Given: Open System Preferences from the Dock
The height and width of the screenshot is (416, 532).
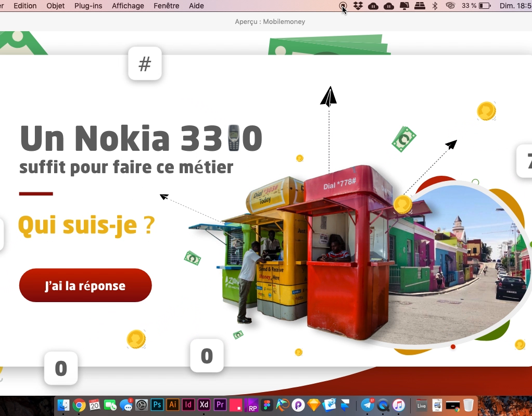Looking at the screenshot, I should (x=142, y=405).
